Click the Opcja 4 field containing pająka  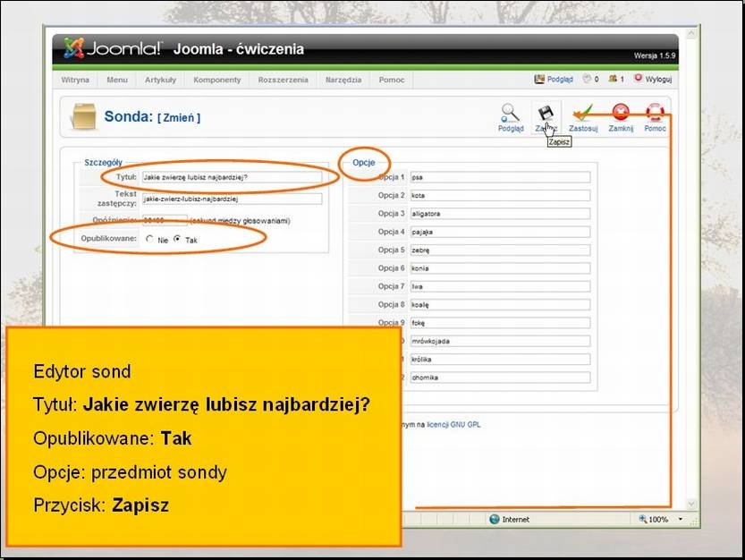point(500,232)
